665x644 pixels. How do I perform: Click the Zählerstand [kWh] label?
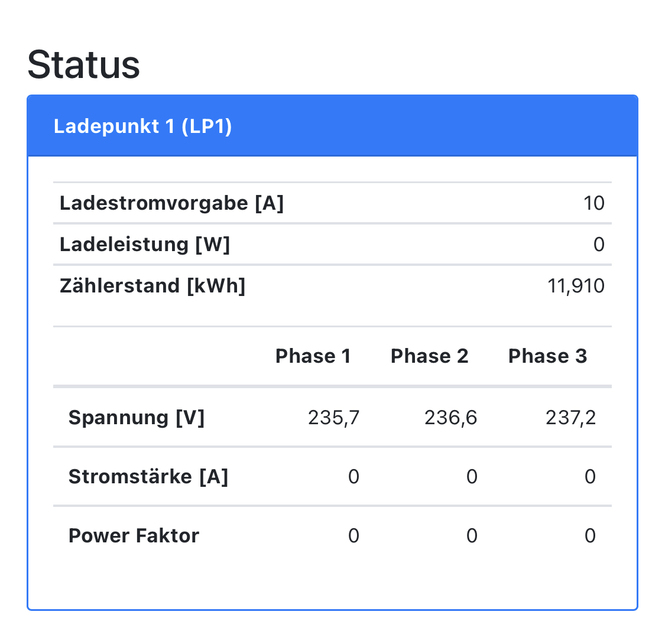click(153, 286)
